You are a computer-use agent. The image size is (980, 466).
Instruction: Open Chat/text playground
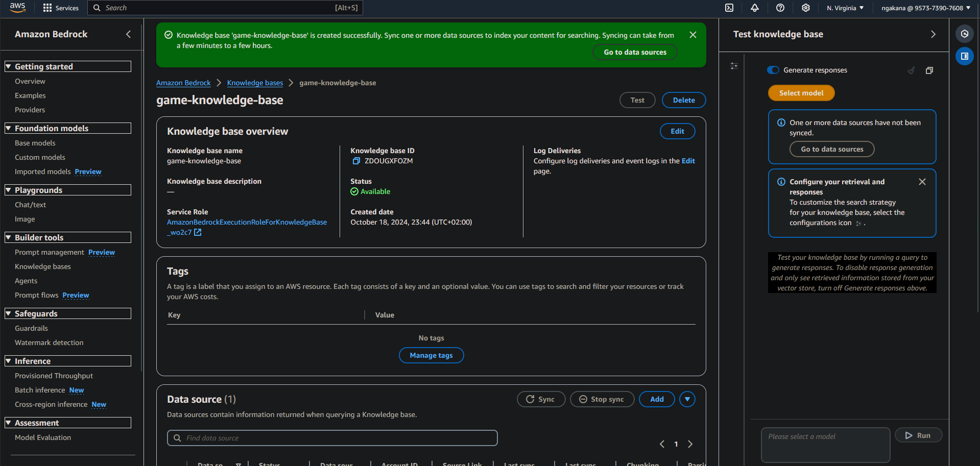pyautogui.click(x=31, y=205)
